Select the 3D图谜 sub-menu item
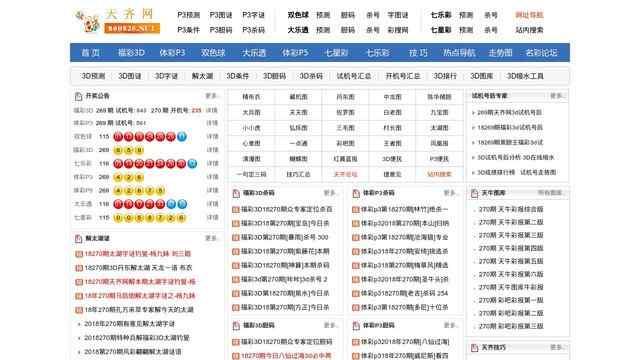This screenshot has height=360, width=640. (x=130, y=76)
